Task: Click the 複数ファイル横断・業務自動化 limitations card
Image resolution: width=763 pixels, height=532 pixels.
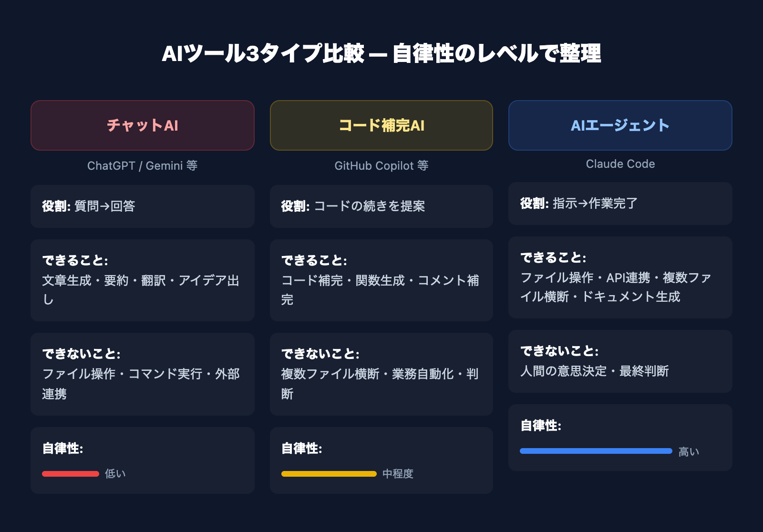Action: (381, 374)
